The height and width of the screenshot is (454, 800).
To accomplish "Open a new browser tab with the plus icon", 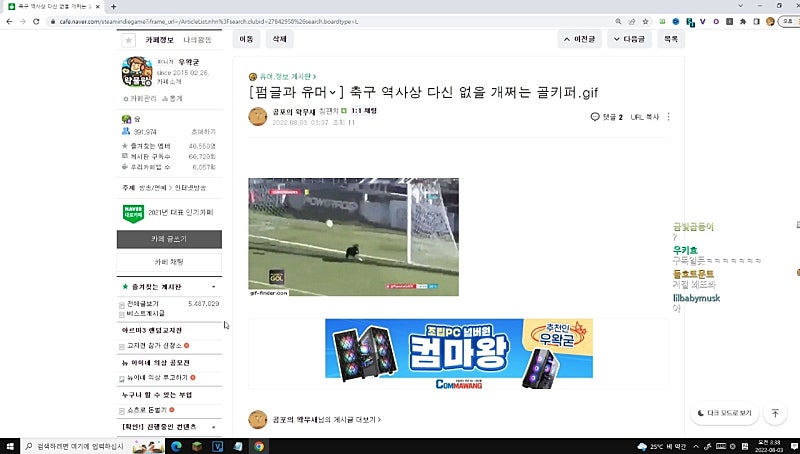I will (113, 7).
